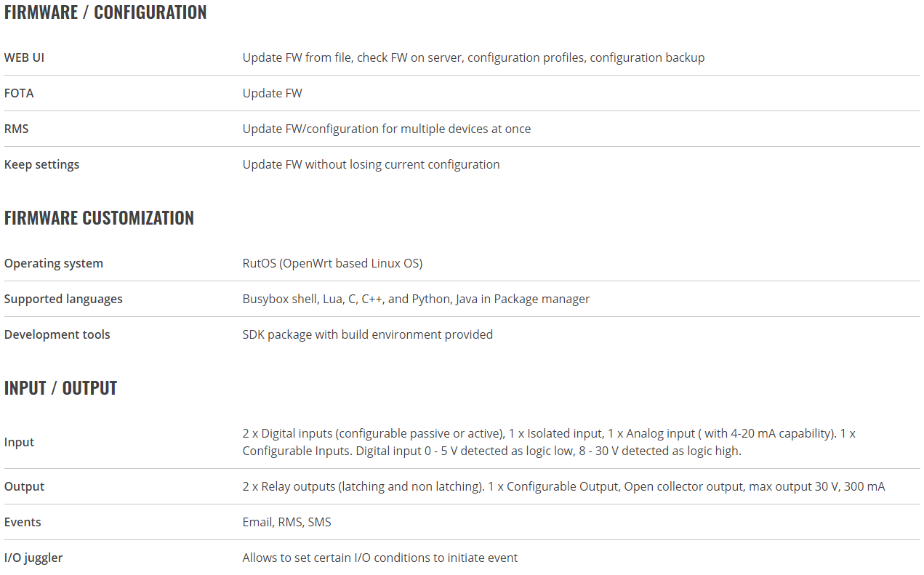Image resolution: width=924 pixels, height=575 pixels.
Task: Click the FOTA row label
Action: [x=19, y=93]
